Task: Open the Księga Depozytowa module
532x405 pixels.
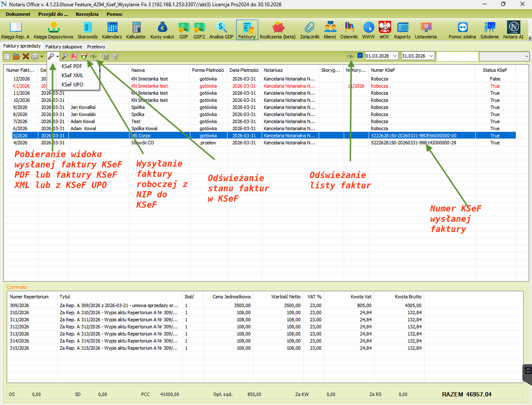Action: pyautogui.click(x=53, y=30)
